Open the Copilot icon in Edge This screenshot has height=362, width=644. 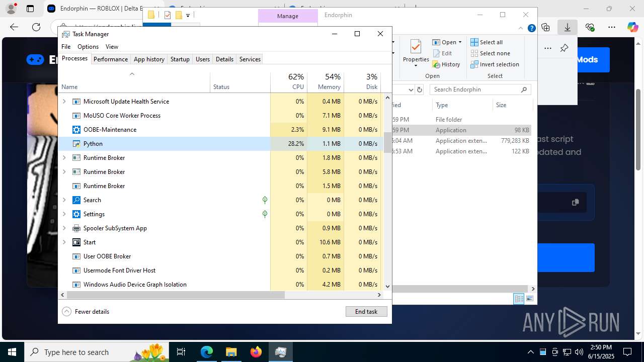(633, 27)
